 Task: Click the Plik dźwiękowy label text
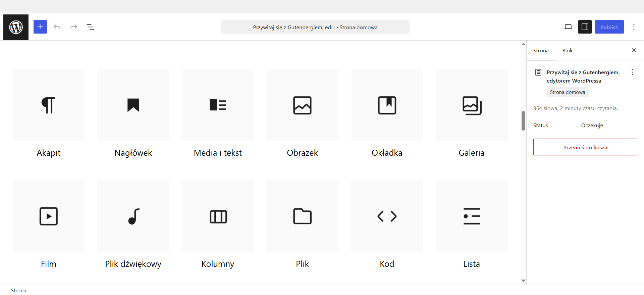point(133,264)
